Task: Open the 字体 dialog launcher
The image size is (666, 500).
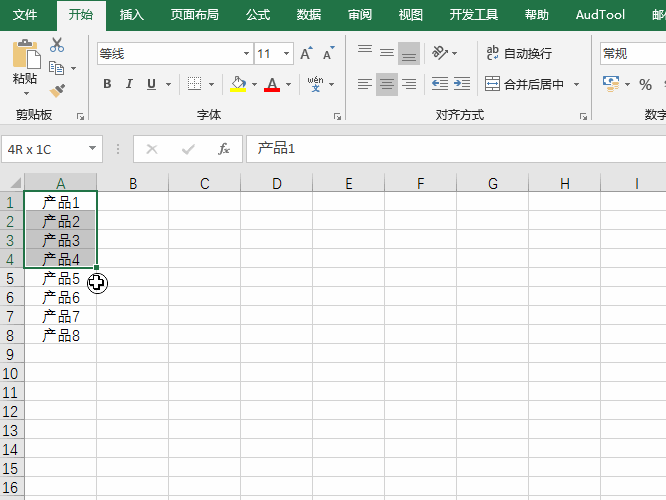Action: coord(337,116)
